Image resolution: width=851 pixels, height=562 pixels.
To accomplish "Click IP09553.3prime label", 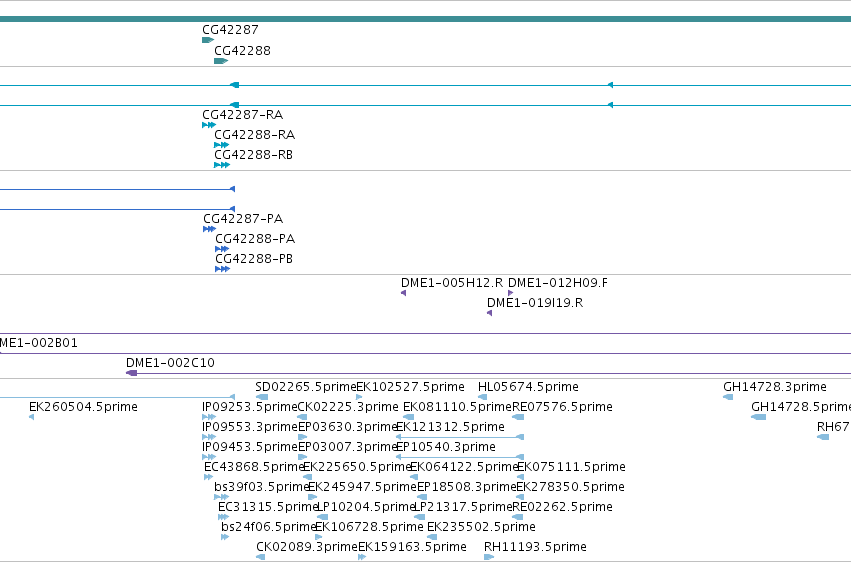I will (250, 427).
